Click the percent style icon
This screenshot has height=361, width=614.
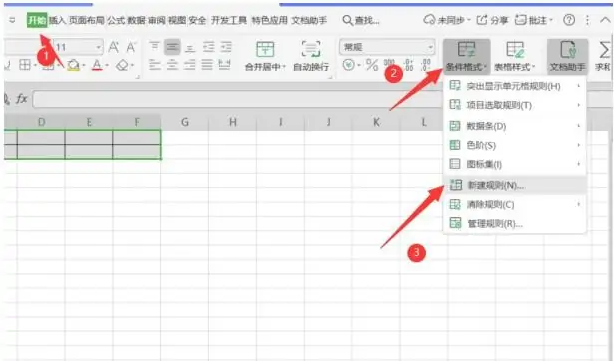click(x=372, y=65)
